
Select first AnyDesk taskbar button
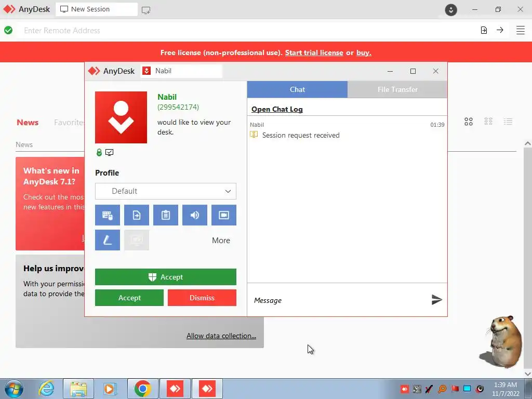click(x=175, y=389)
